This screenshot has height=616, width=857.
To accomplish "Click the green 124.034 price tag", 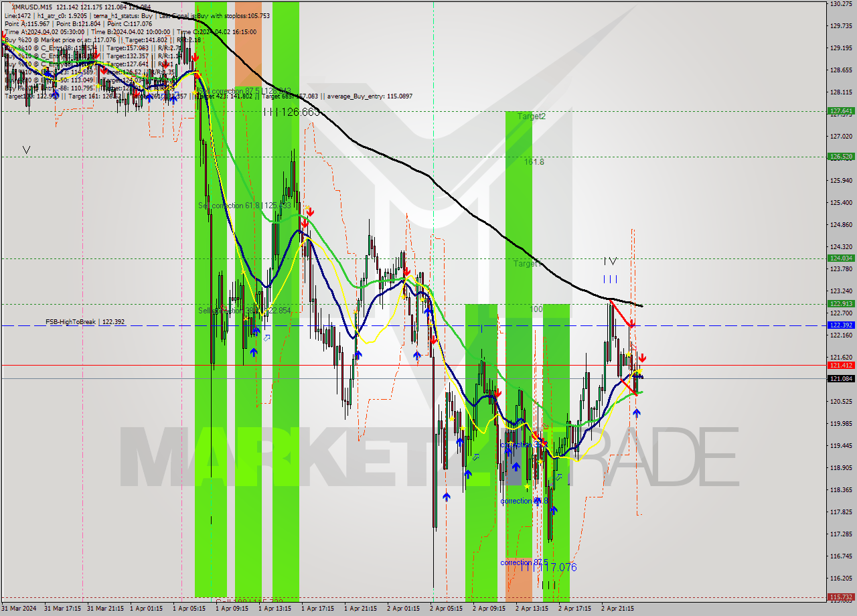I will pos(842,258).
